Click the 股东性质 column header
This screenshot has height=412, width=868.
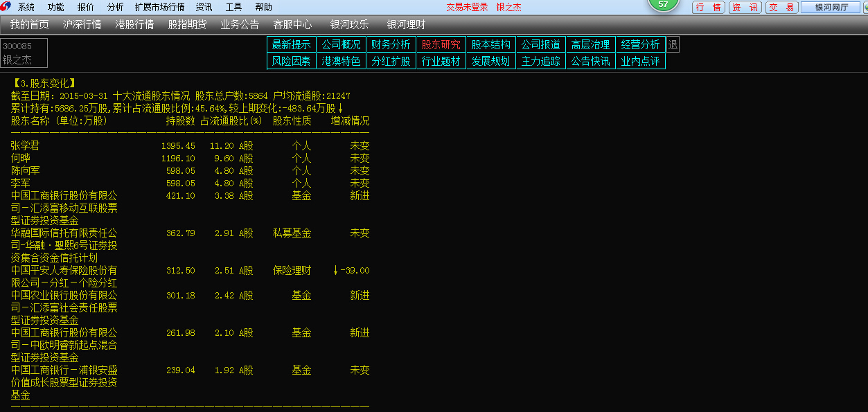coord(292,121)
